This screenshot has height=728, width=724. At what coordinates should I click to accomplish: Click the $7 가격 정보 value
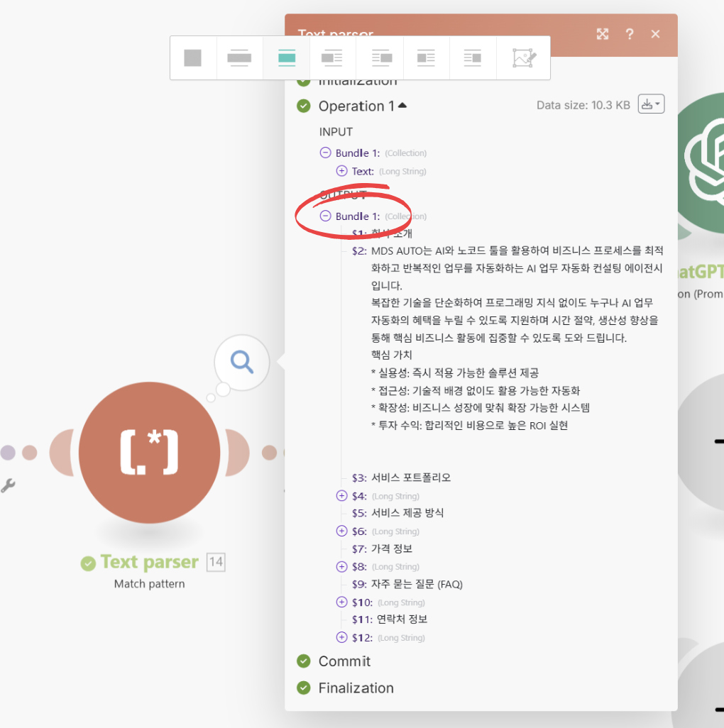[392, 548]
